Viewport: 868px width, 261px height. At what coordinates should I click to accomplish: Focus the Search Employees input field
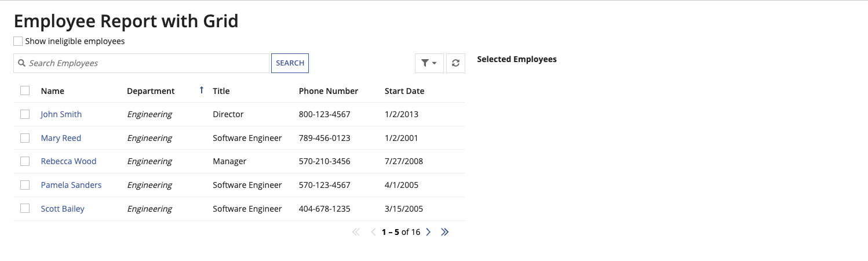coord(141,63)
